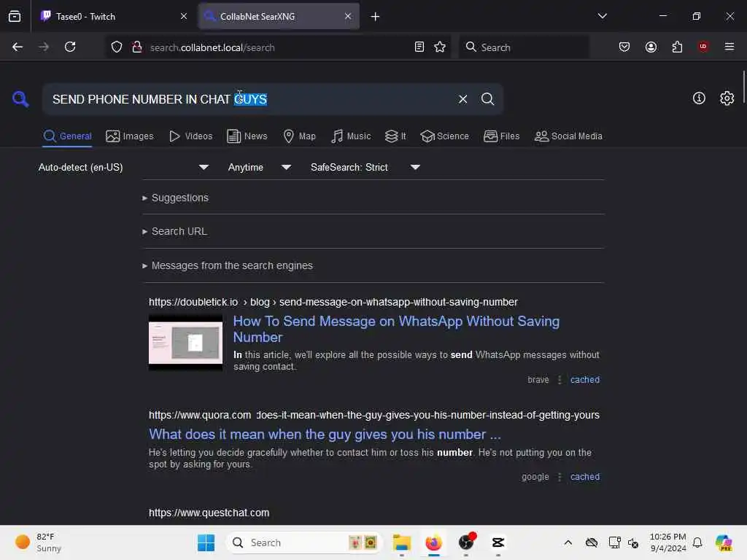Open the About info icon
Viewport: 747px width, 560px height.
coord(699,98)
